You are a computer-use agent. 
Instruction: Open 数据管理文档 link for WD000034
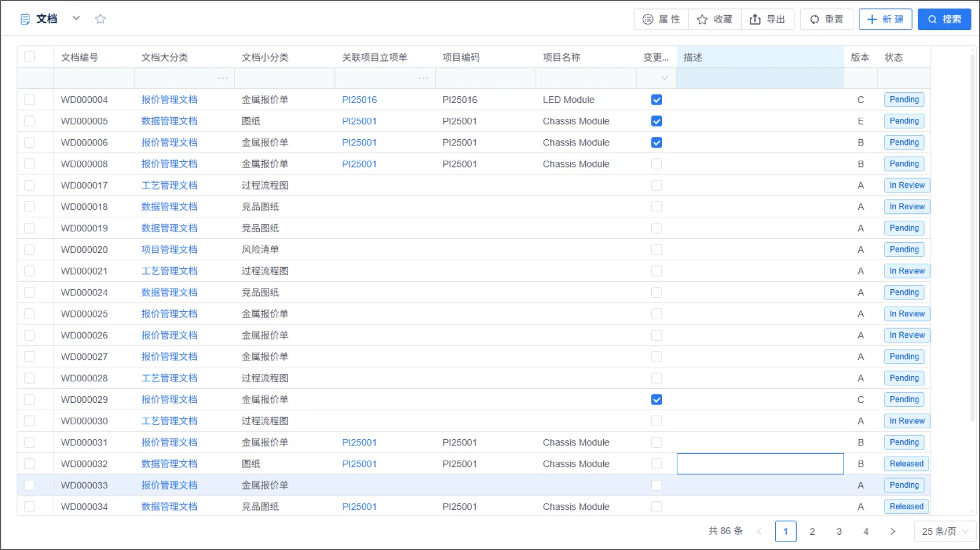(x=169, y=507)
